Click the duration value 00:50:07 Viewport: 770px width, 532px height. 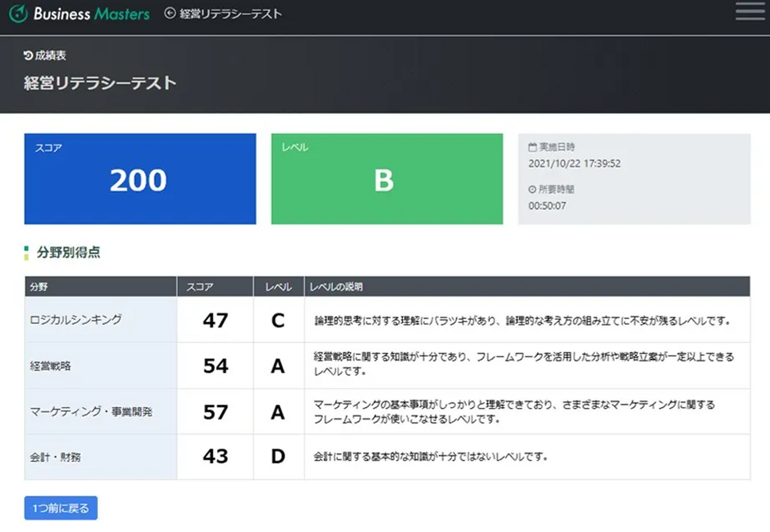coord(547,206)
